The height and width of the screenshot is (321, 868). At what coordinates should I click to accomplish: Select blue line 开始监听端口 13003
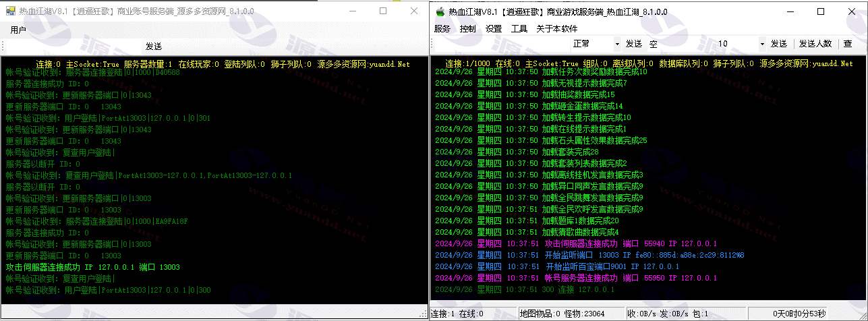click(x=590, y=256)
